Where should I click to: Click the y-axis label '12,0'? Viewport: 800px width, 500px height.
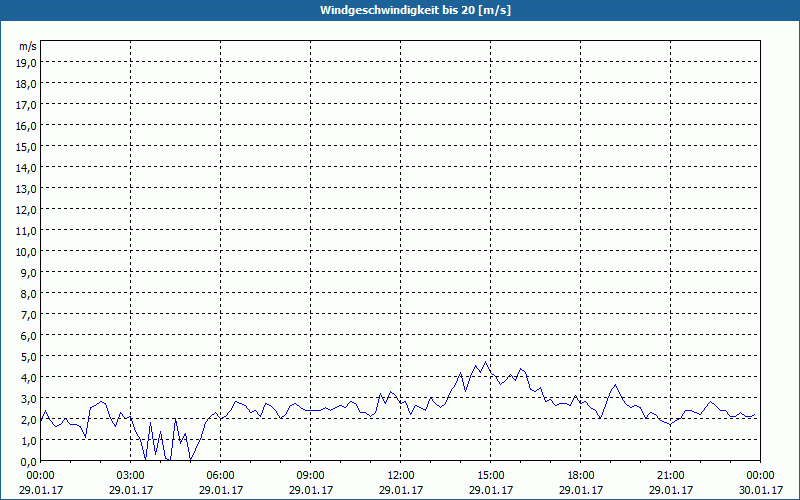click(x=28, y=210)
